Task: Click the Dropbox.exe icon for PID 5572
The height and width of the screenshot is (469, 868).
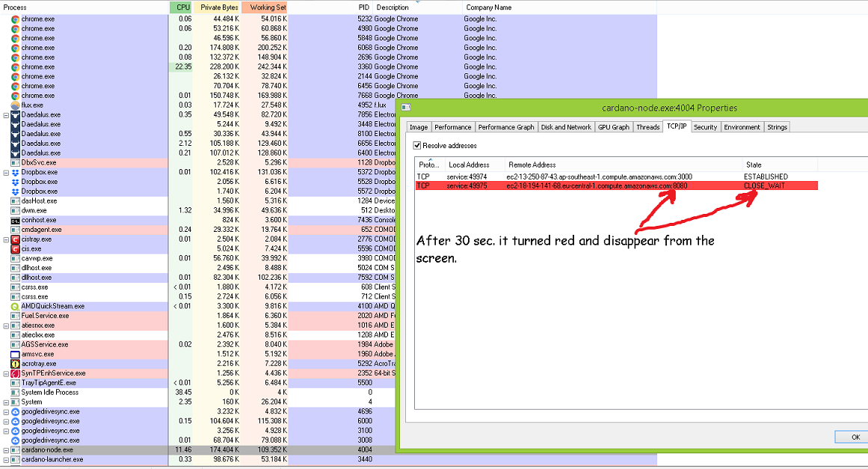Action: pyautogui.click(x=16, y=191)
